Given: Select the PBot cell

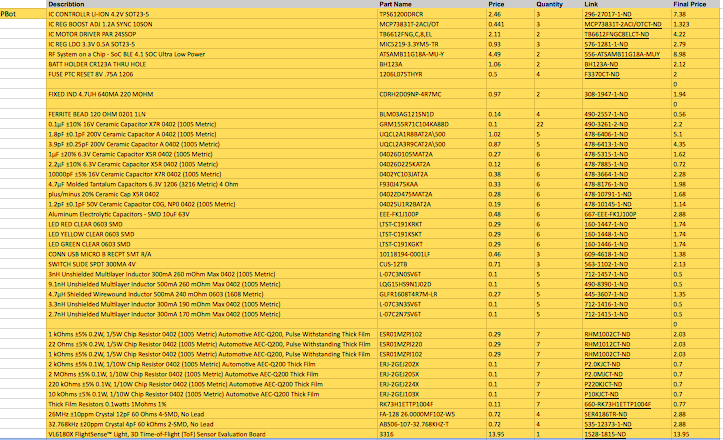Looking at the screenshot, I should click(23, 14).
